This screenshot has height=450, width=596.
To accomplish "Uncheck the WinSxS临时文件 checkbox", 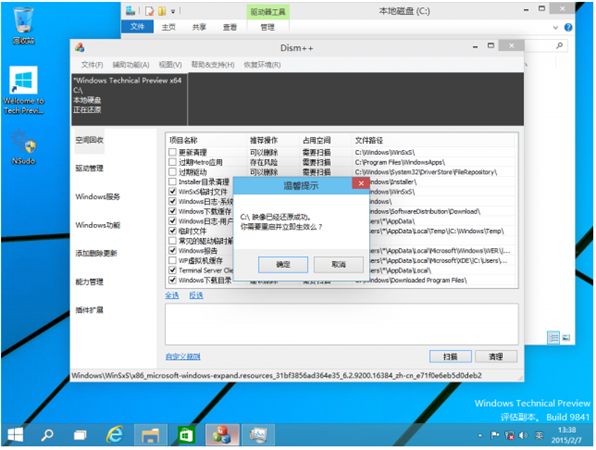I will [172, 192].
